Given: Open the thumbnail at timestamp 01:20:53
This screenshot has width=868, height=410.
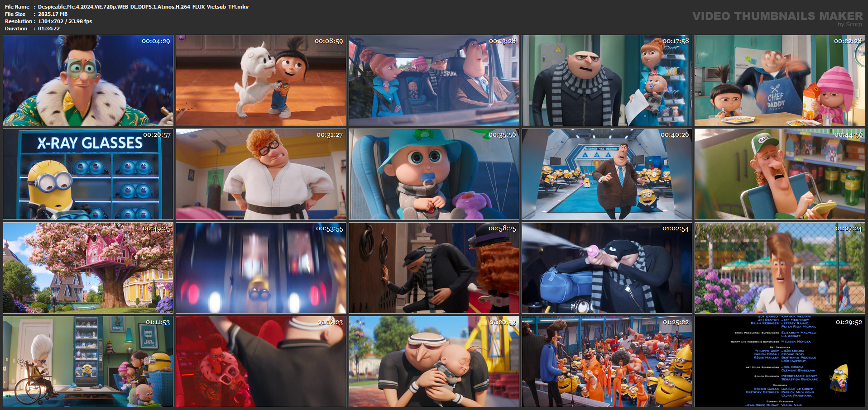Looking at the screenshot, I should click(434, 362).
